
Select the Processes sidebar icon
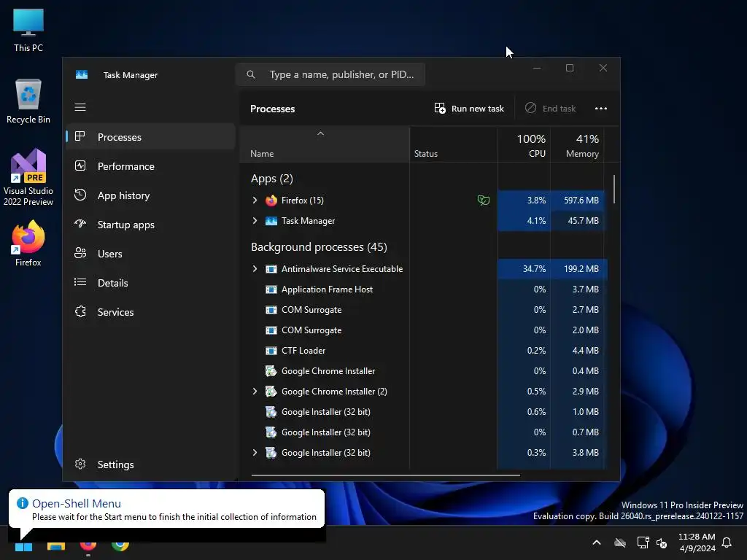[x=80, y=136]
